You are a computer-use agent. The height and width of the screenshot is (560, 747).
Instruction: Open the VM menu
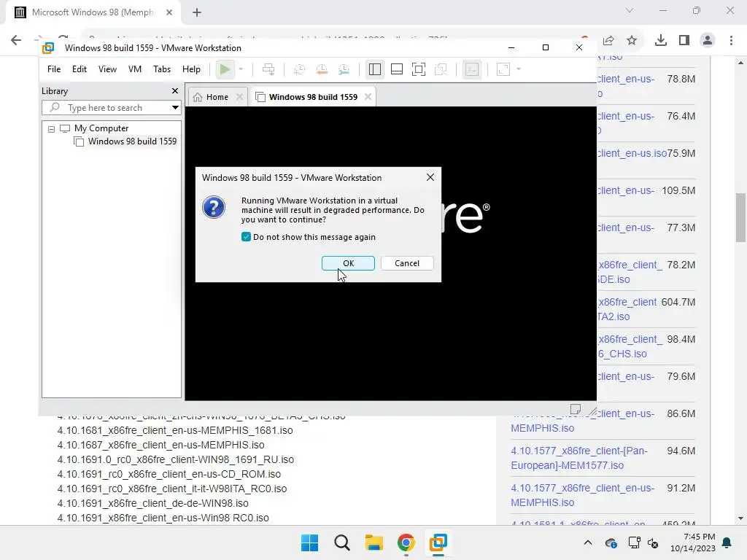(135, 69)
